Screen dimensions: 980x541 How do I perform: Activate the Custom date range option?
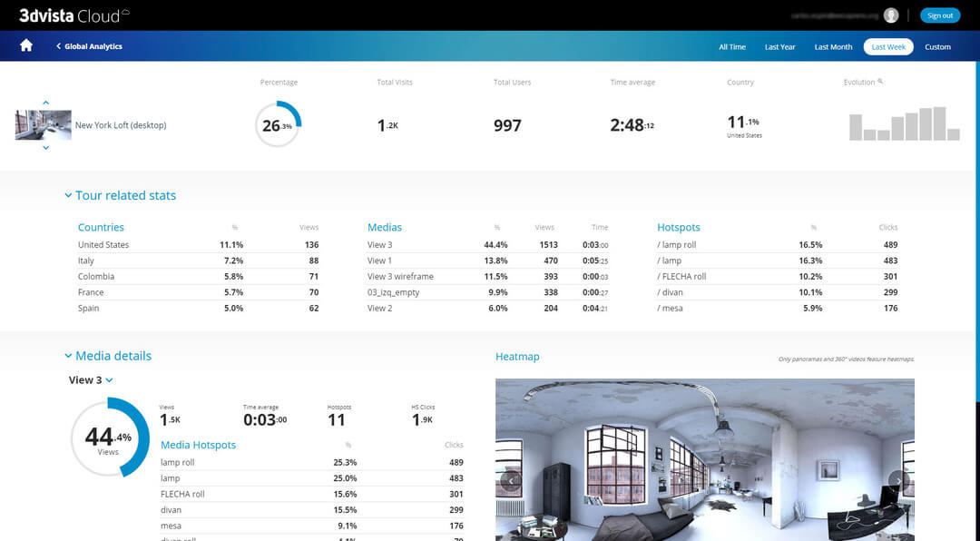[x=937, y=46]
